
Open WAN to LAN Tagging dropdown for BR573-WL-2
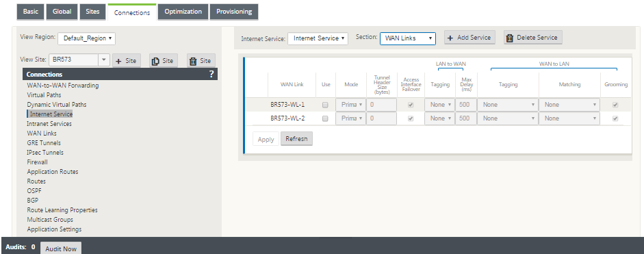click(508, 118)
